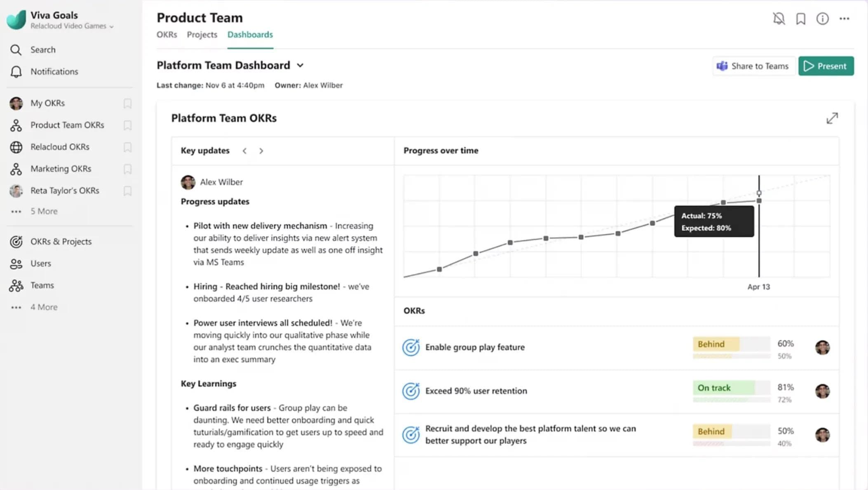Screen dimensions: 868x490
Task: Switch to the OKRs tab
Action: coord(167,35)
